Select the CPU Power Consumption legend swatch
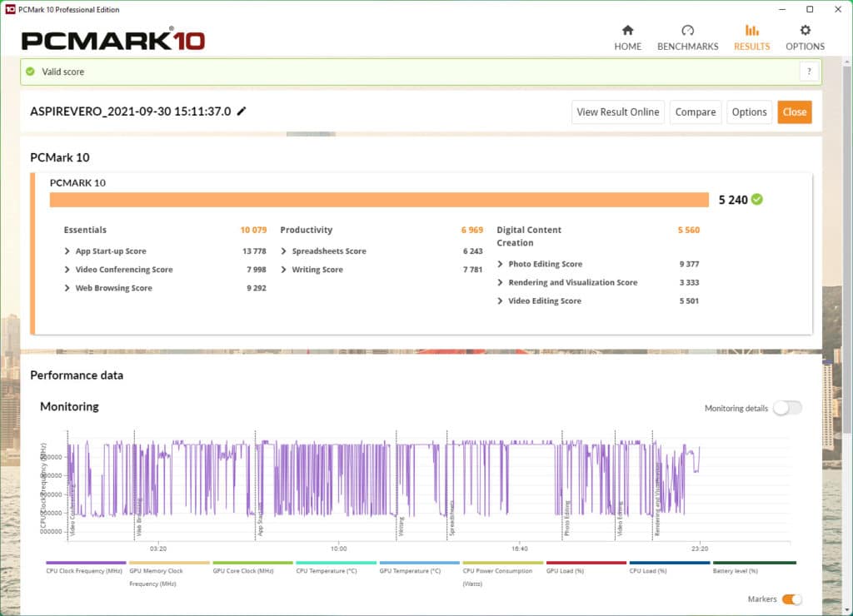853x616 pixels. click(x=502, y=563)
